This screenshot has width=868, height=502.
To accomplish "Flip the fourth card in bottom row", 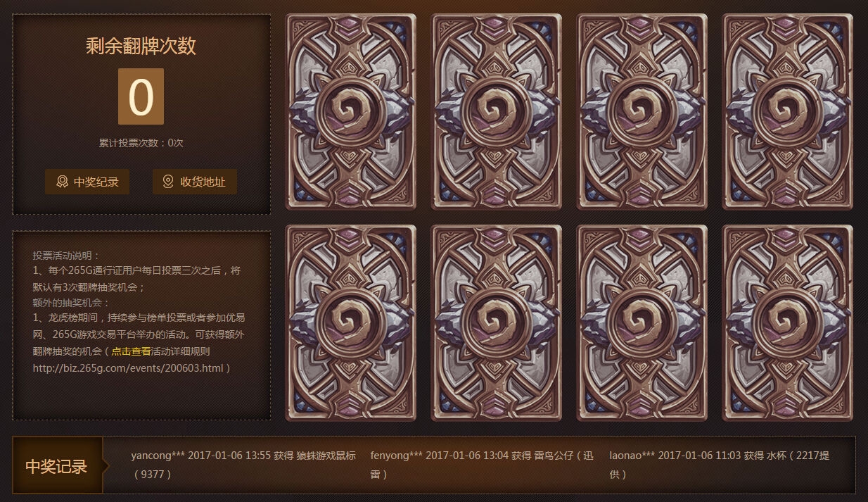I will (x=788, y=323).
